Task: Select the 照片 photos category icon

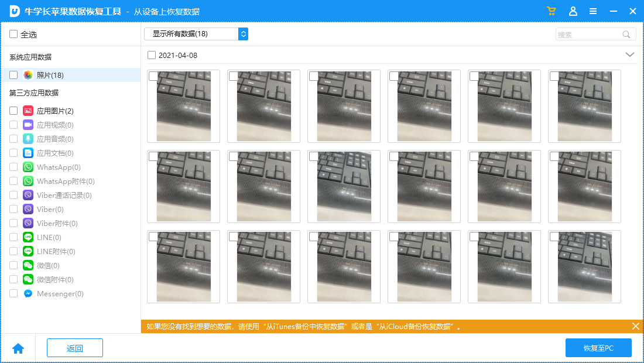Action: click(x=26, y=74)
